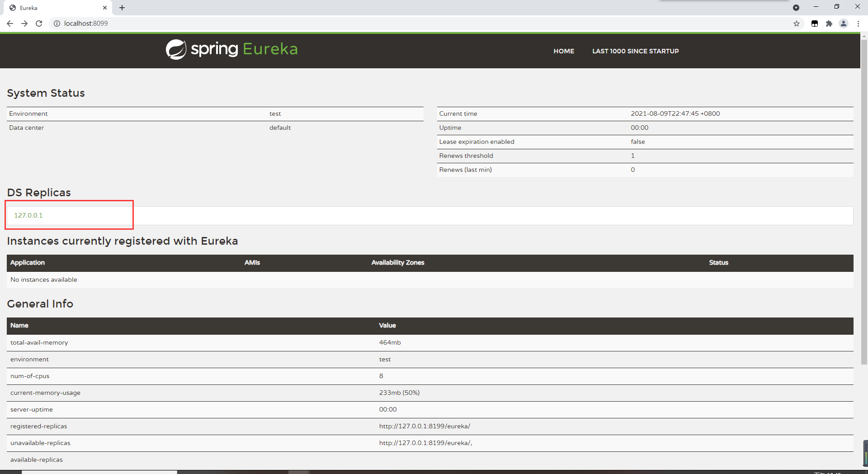Screen dimensions: 868x474
Task: Click the 'DS Replicas' heading
Action: pos(39,192)
